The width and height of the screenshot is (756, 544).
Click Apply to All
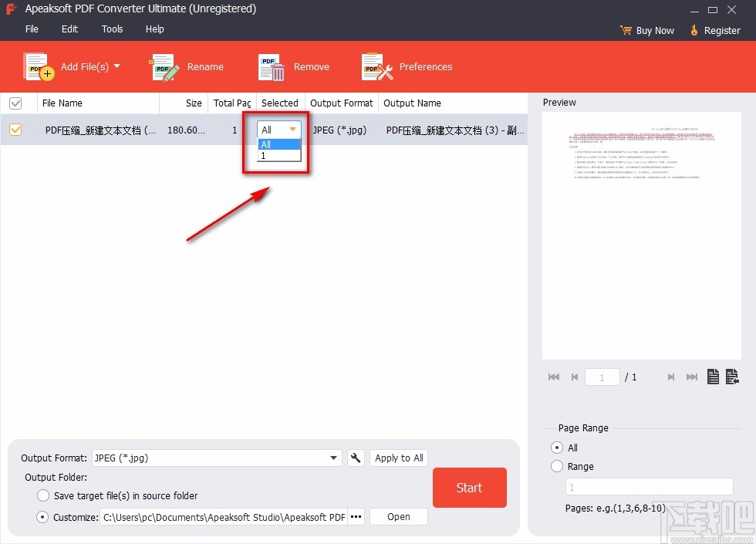pyautogui.click(x=398, y=458)
